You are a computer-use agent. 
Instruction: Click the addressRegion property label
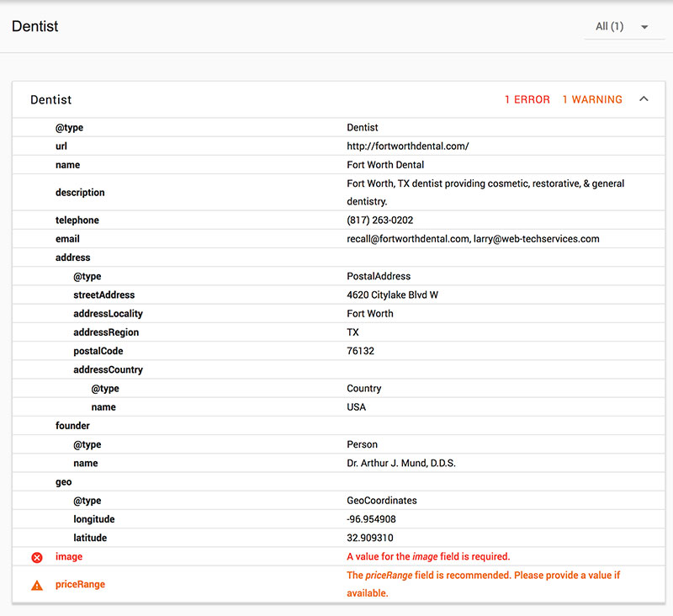pyautogui.click(x=106, y=332)
